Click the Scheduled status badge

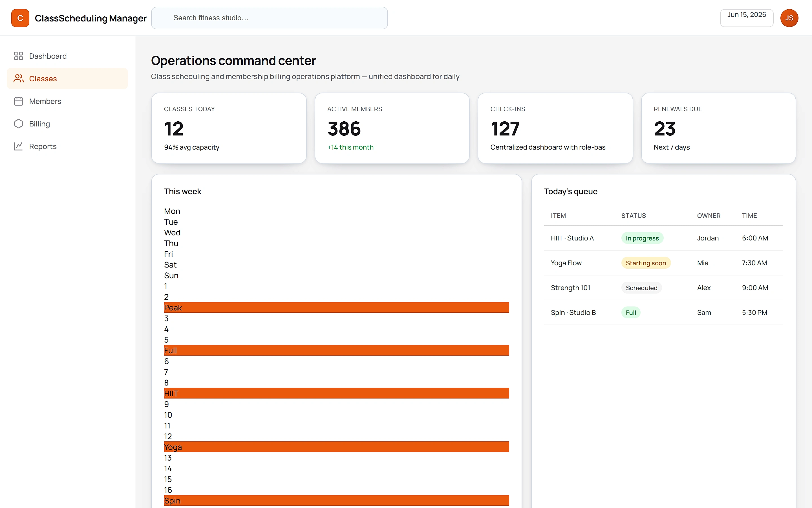(641, 288)
